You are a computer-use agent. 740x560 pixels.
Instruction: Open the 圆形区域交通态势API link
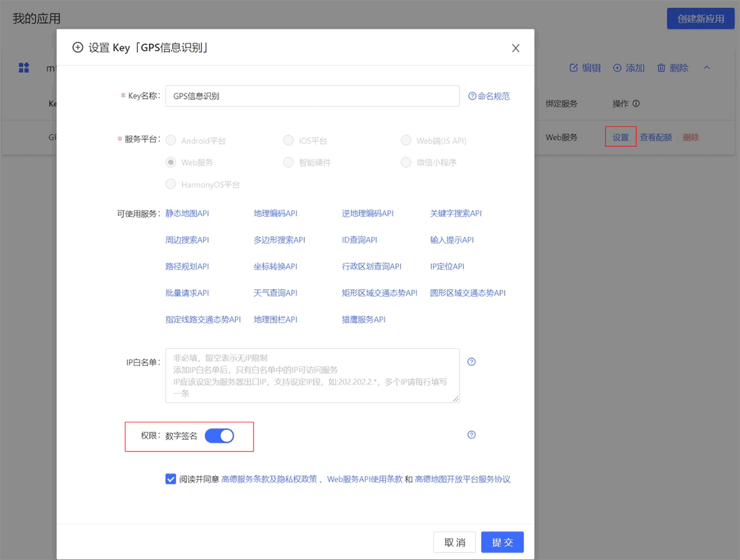(x=468, y=293)
